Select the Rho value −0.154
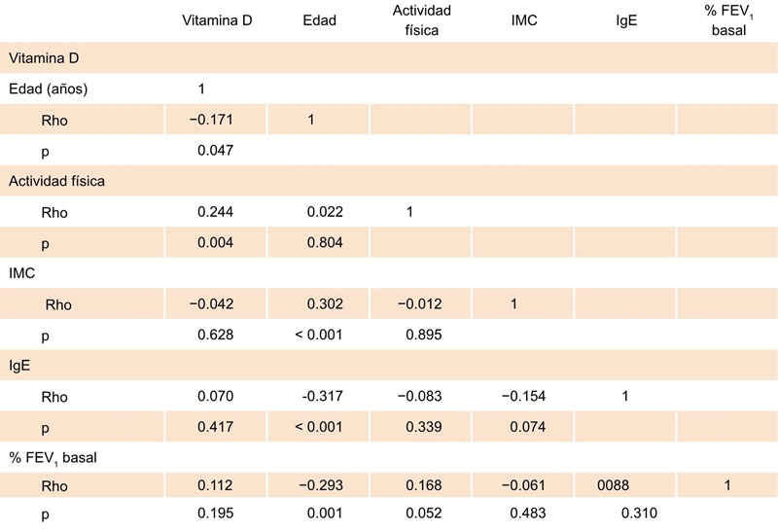 coord(523,396)
